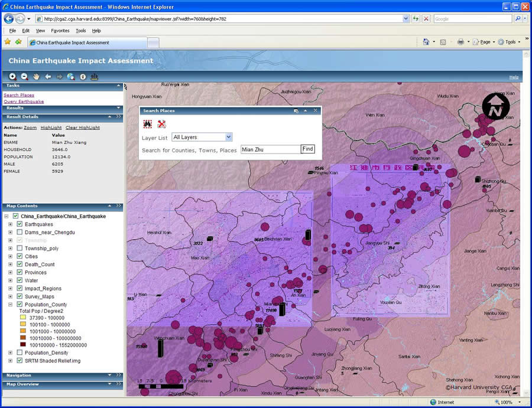Click the browser address bar URL

219,19
